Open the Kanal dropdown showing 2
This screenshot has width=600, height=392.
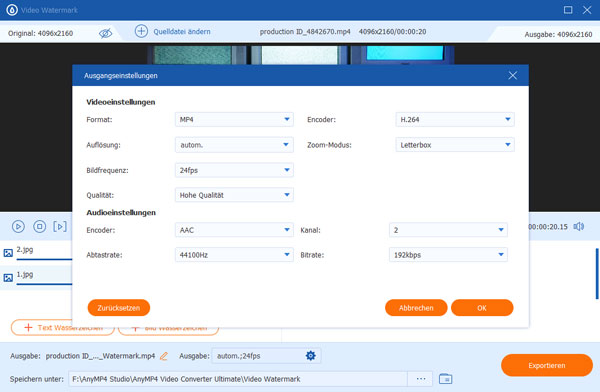(x=448, y=230)
